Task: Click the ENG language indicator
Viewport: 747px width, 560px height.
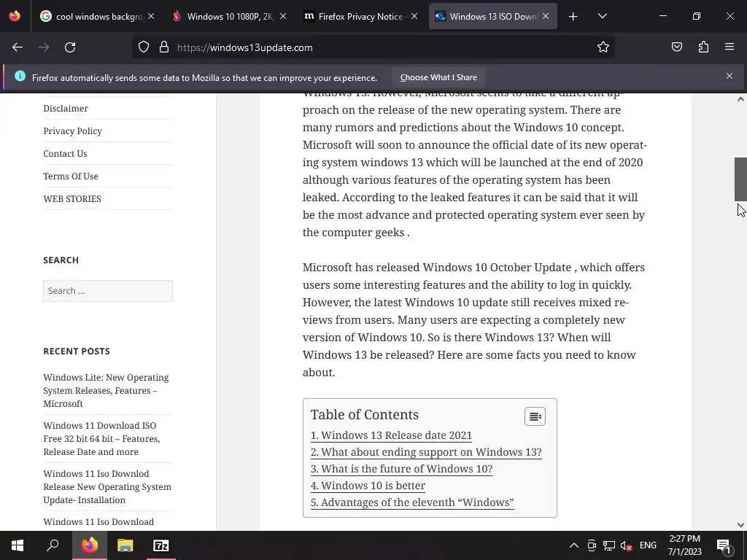Action: pyautogui.click(x=648, y=545)
